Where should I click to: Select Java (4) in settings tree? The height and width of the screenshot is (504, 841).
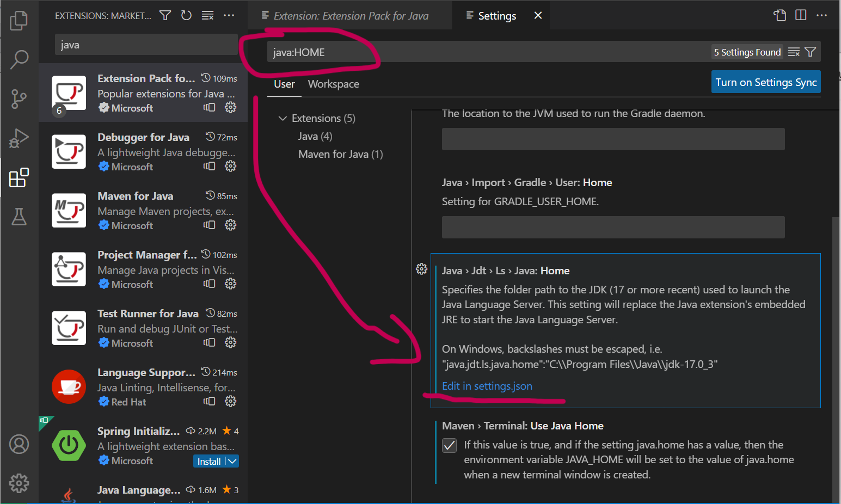(x=315, y=136)
